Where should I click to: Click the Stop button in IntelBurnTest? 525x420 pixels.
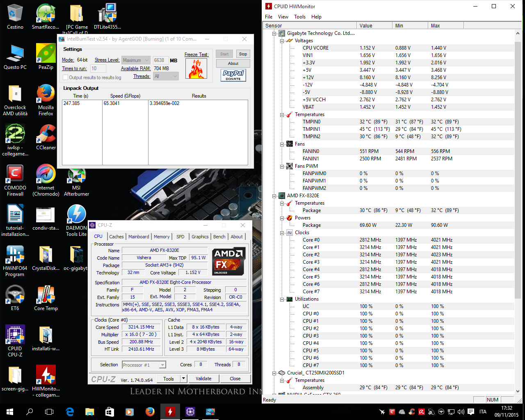point(243,54)
